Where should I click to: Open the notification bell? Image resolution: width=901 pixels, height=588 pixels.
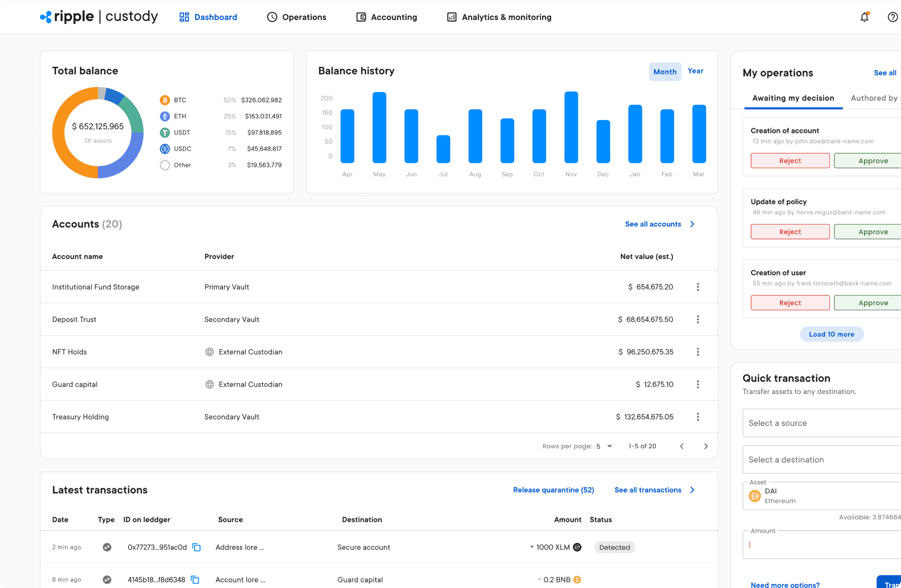pos(864,16)
